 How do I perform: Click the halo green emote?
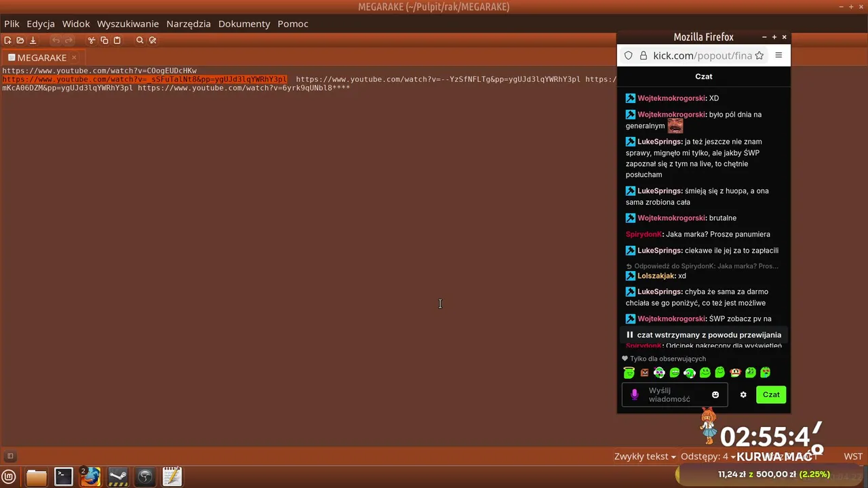[x=629, y=372]
